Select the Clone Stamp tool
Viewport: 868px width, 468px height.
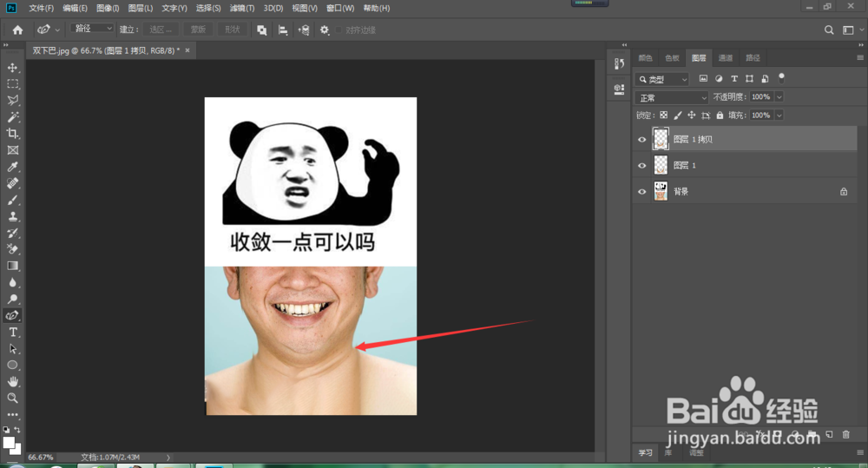pyautogui.click(x=12, y=216)
